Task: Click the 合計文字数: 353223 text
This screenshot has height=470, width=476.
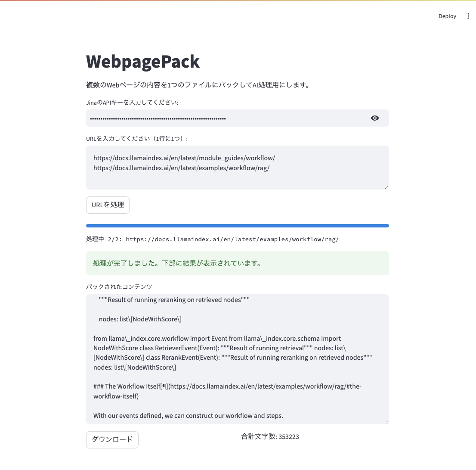Action: click(270, 436)
